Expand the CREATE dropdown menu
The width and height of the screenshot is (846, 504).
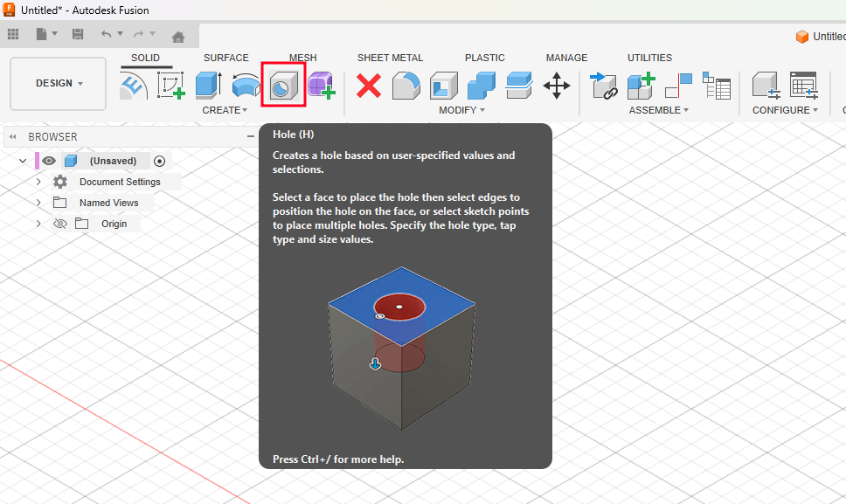pyautogui.click(x=225, y=110)
